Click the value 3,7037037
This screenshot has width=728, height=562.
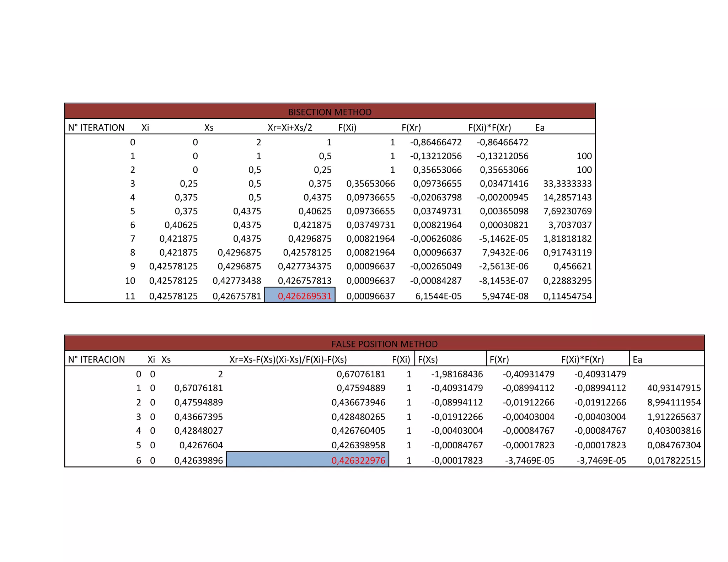[570, 225]
